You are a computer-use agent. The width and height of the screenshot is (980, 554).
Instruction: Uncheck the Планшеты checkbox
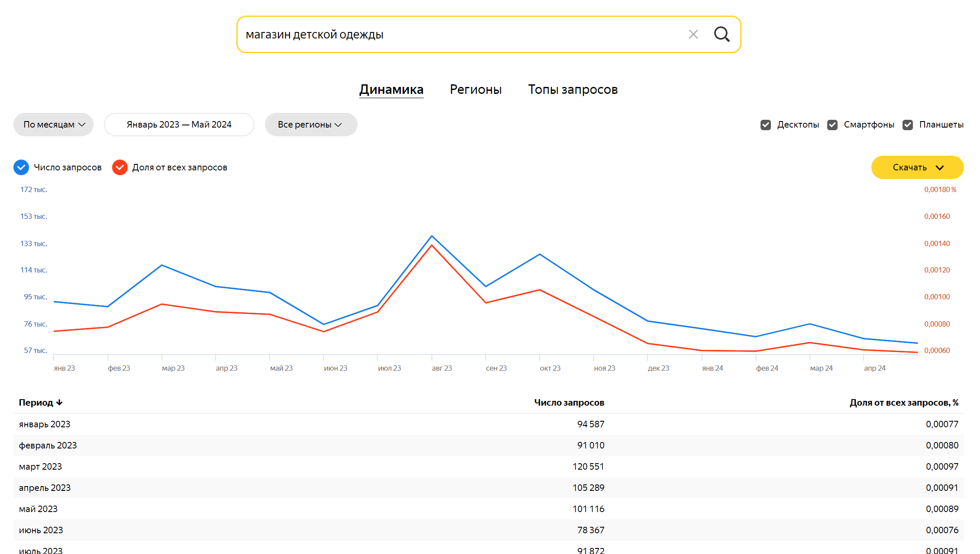(x=908, y=125)
